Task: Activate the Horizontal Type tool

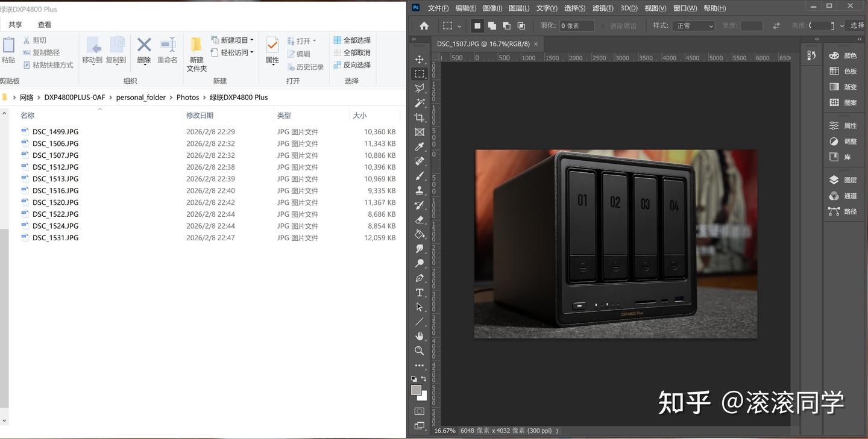Action: pos(420,293)
